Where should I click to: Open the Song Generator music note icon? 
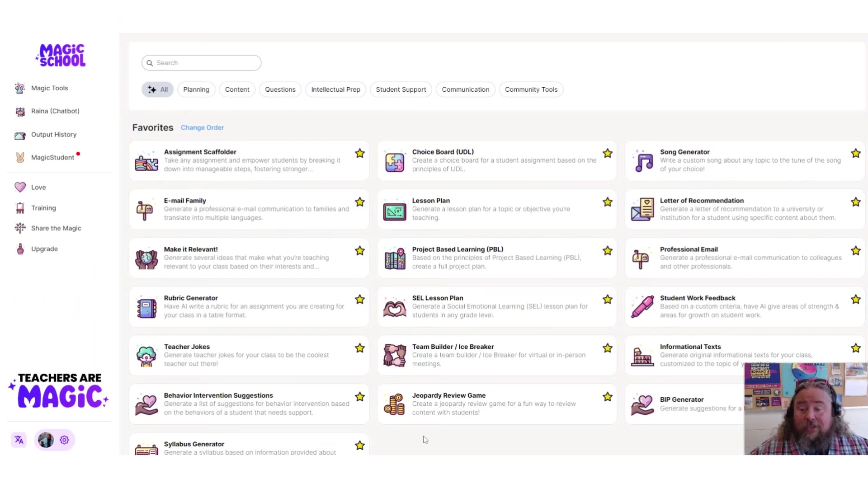pyautogui.click(x=642, y=161)
